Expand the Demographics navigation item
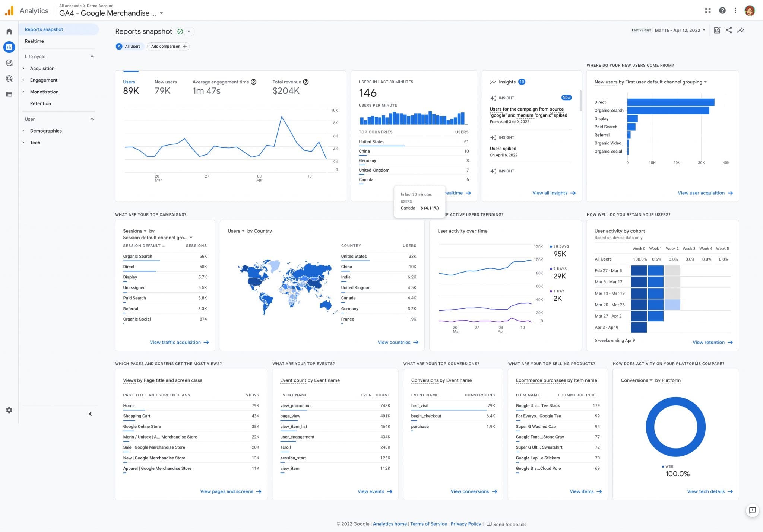This screenshot has width=763, height=532. (46, 131)
